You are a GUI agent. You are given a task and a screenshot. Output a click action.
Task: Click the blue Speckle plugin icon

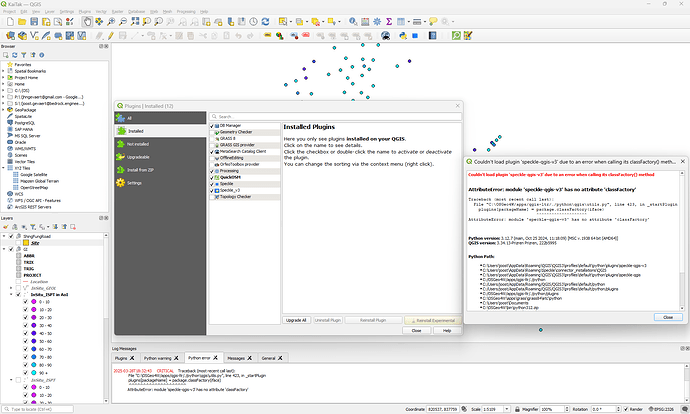[x=415, y=36]
